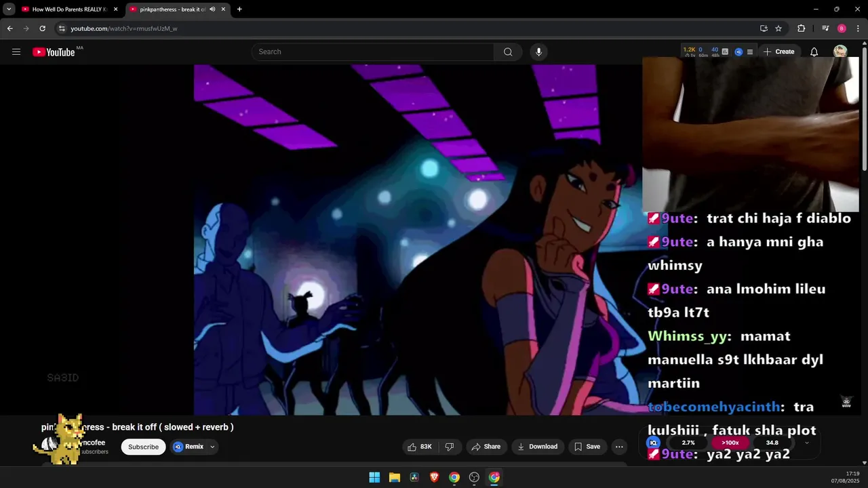Open the more actions three-dot menu

coord(619,447)
